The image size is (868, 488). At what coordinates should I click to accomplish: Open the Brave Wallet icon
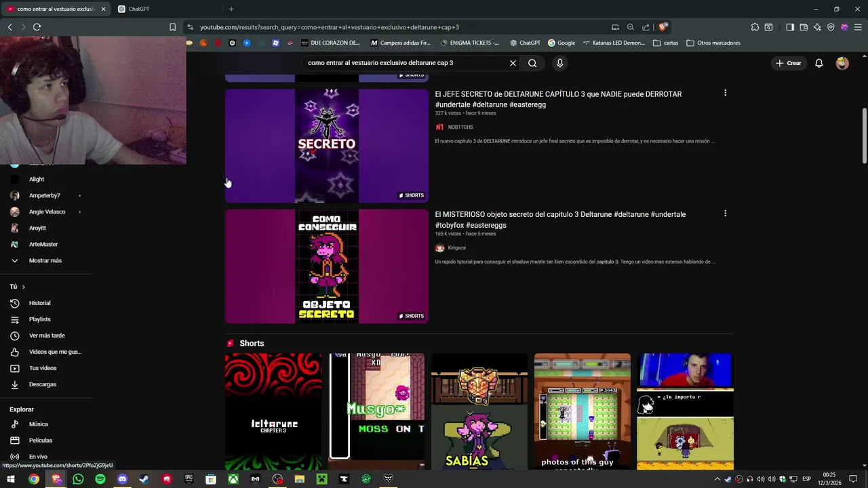(x=804, y=27)
